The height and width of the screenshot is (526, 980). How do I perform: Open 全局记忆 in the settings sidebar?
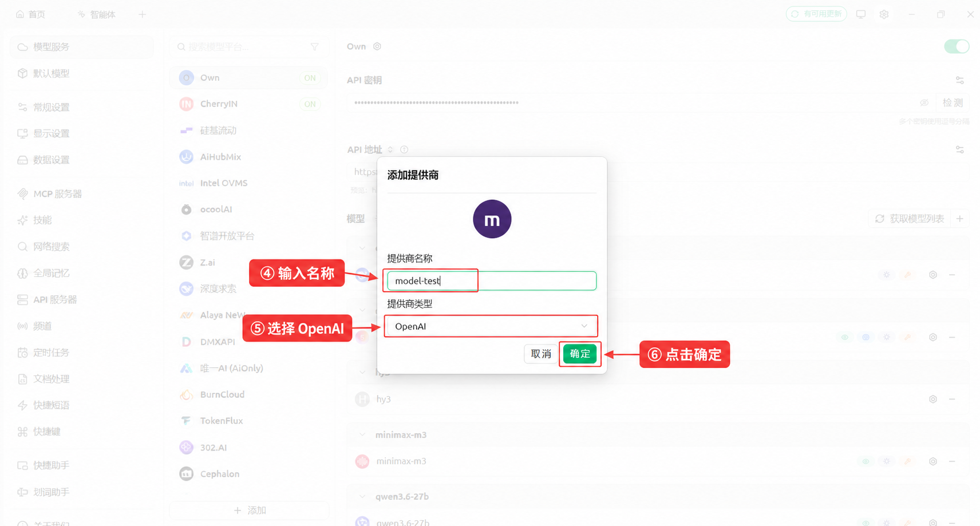coord(82,273)
